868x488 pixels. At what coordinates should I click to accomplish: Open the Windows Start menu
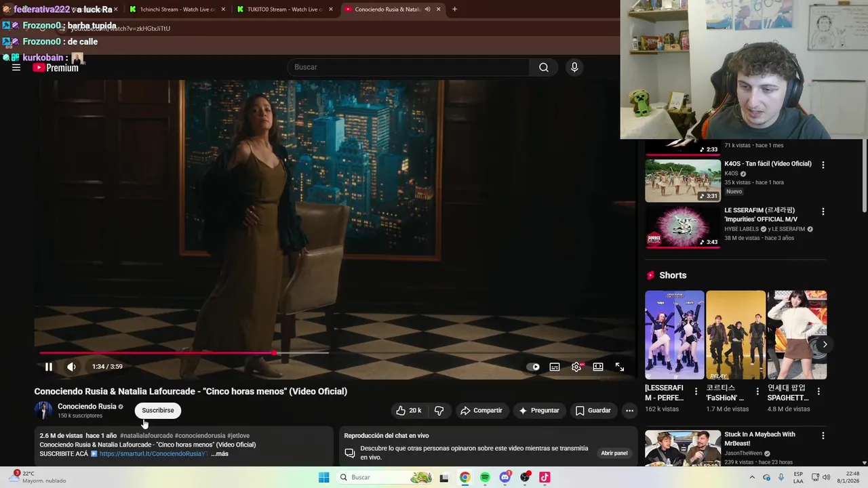tap(323, 477)
